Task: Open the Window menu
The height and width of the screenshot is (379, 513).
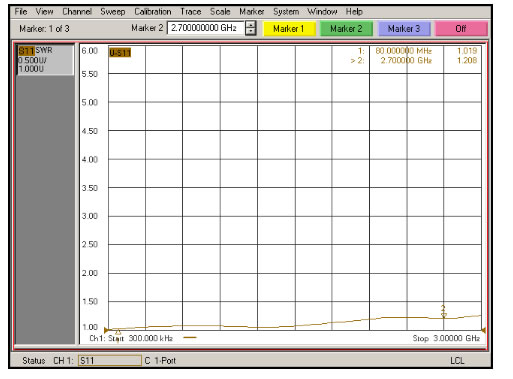Action: pyautogui.click(x=322, y=12)
